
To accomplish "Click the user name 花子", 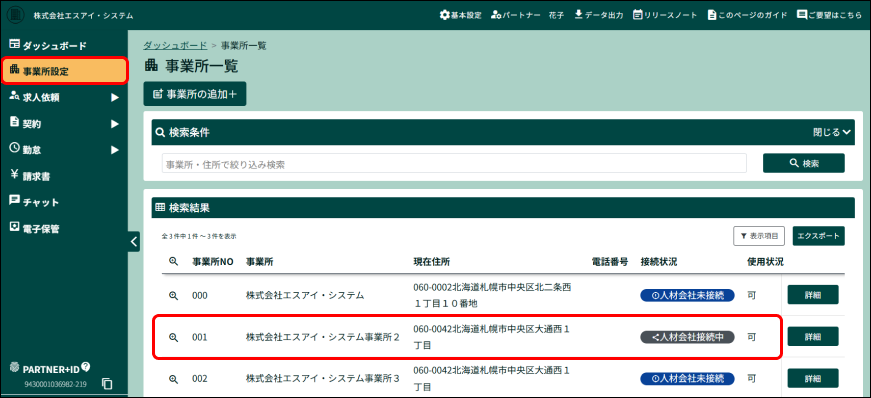I will tap(556, 15).
